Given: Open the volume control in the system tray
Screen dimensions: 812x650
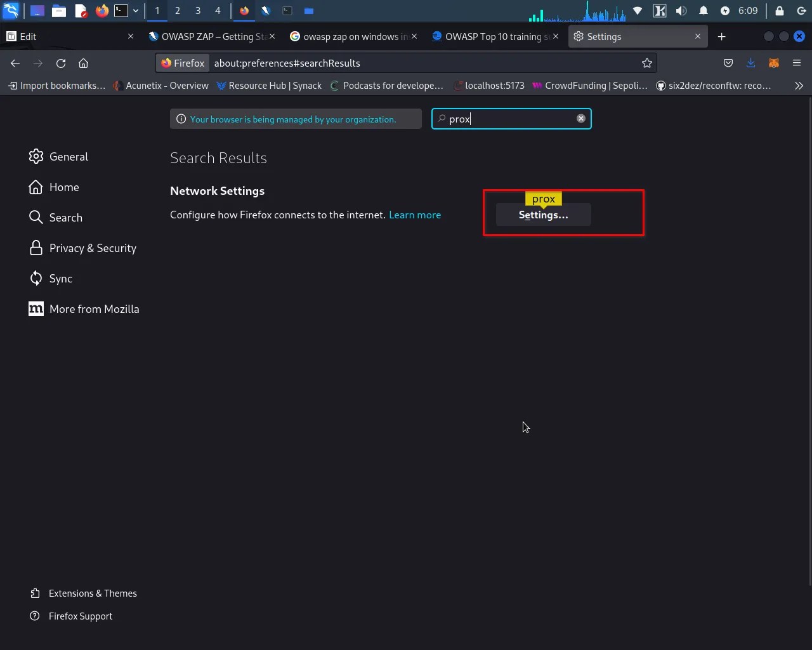Looking at the screenshot, I should point(681,10).
